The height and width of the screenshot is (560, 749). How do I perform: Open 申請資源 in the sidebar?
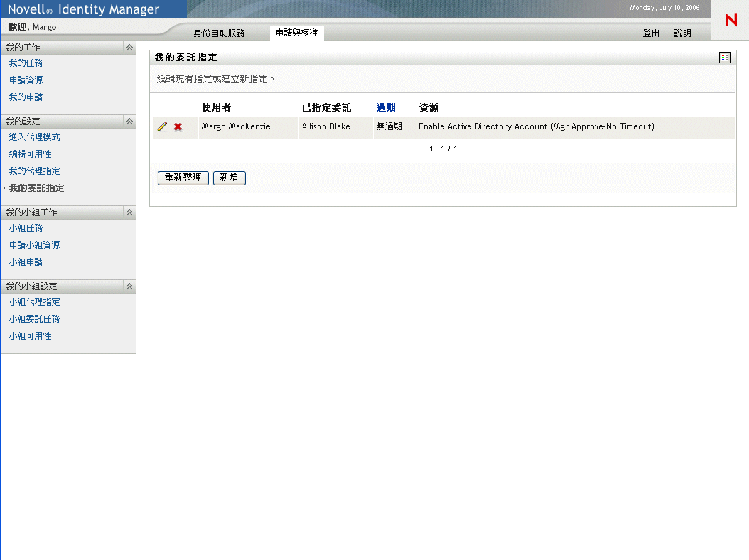(x=26, y=80)
